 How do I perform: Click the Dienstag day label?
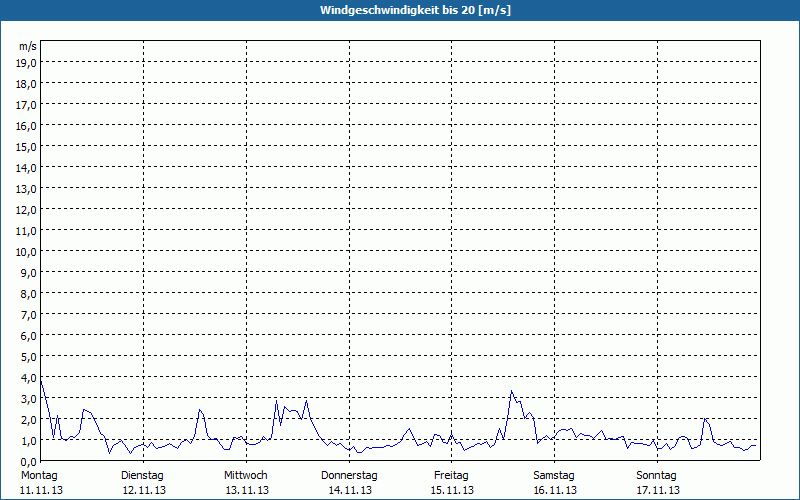142,476
